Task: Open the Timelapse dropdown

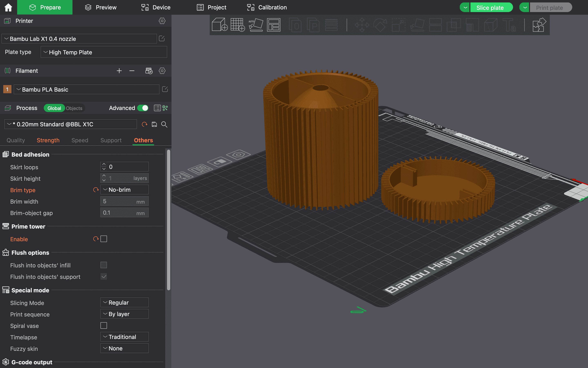Action: pos(124,337)
